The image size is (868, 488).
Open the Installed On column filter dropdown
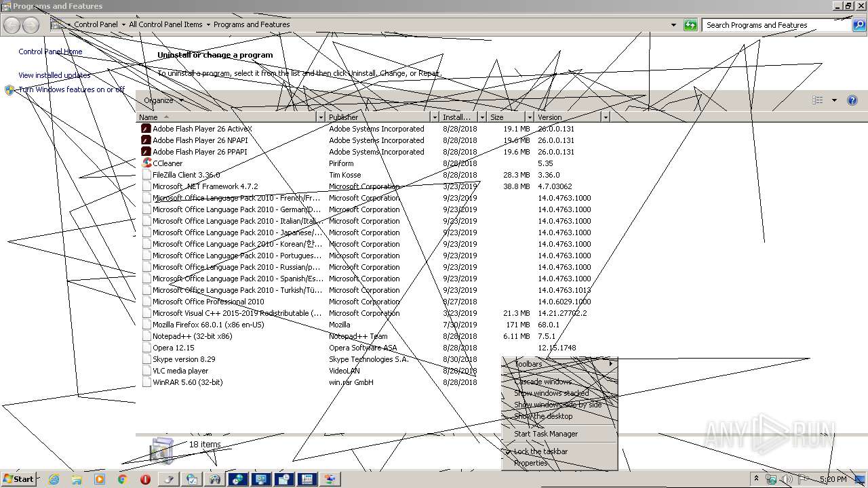point(482,117)
